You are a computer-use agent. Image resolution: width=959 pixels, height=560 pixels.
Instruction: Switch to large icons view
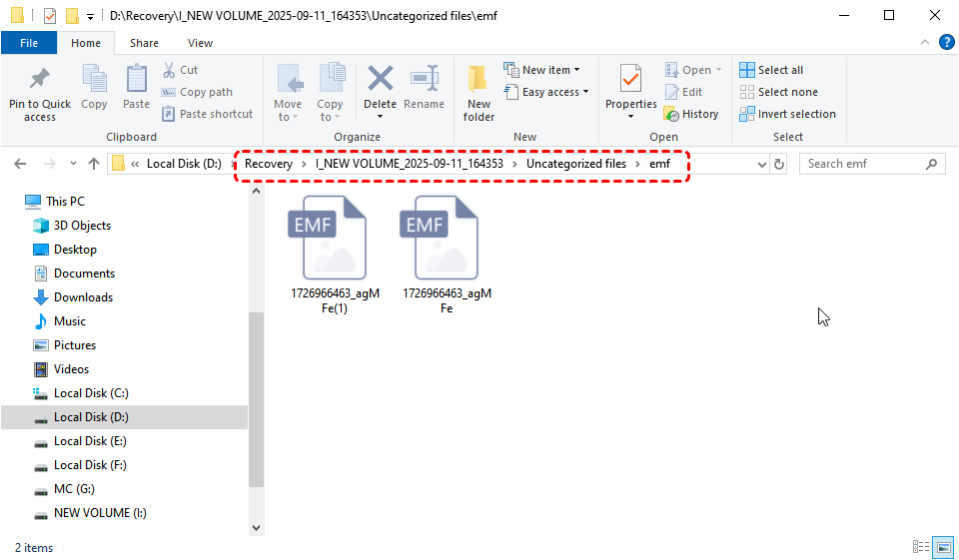pyautogui.click(x=942, y=547)
